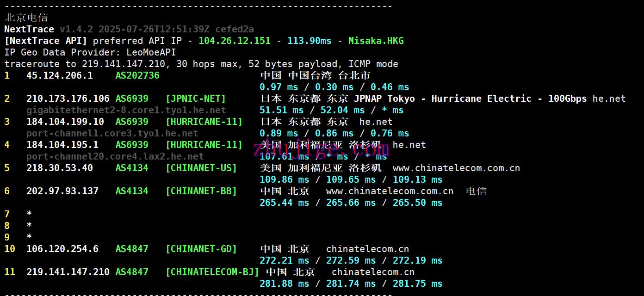Screen dimensions: 644x296
Task: Select AS202736 on the first hop
Action: (x=137, y=75)
